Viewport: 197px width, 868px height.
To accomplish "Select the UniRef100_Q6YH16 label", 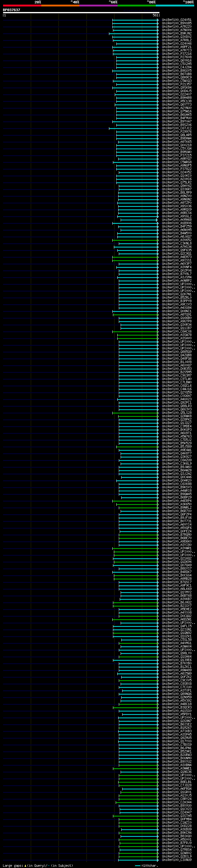I will pos(177,60).
